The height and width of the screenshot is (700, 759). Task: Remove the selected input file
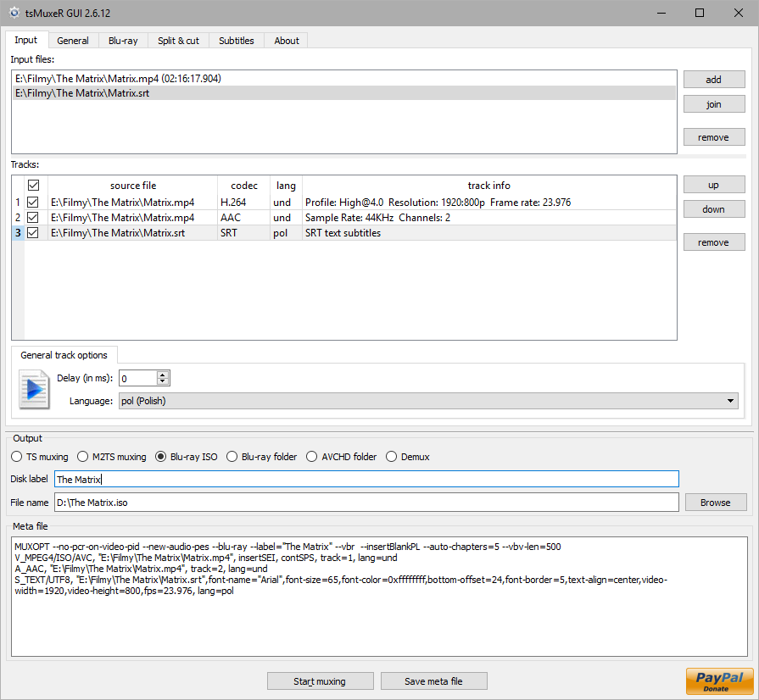pyautogui.click(x=714, y=137)
